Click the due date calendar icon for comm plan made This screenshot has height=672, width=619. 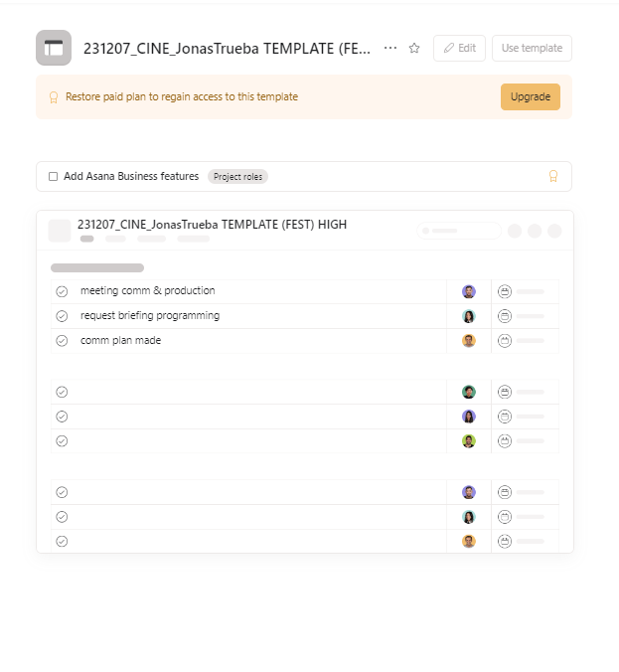point(505,341)
